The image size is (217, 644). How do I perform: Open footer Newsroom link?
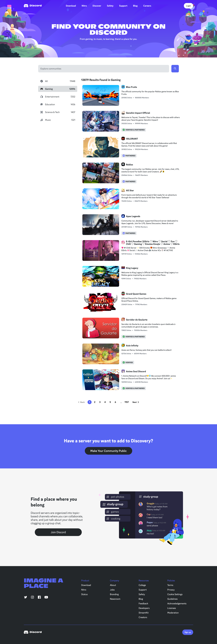coord(115,599)
